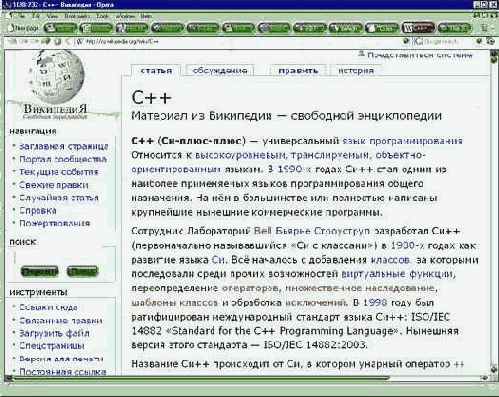Follow the множественное наследование link

[x=360, y=288]
